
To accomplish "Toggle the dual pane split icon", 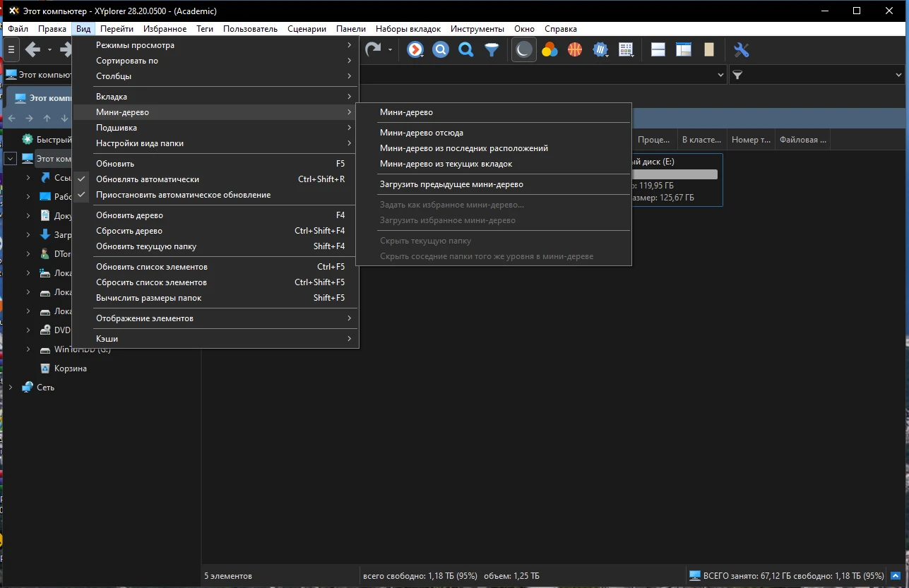I will [658, 49].
